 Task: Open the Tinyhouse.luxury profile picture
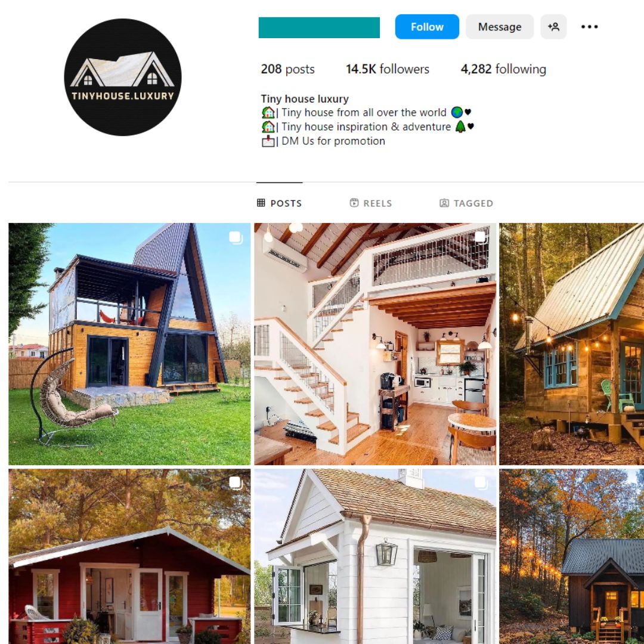123,77
